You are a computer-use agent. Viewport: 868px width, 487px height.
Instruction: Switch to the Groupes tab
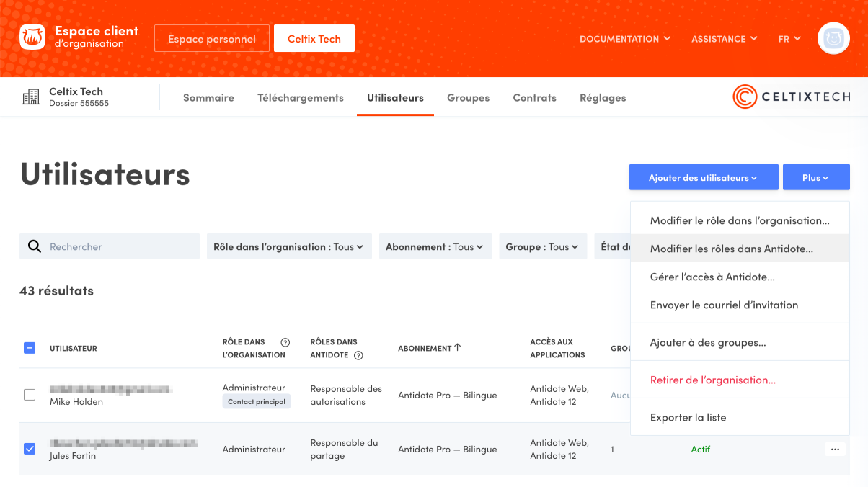pos(468,97)
